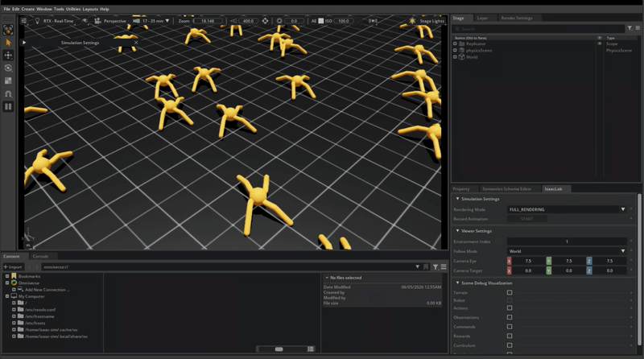The image size is (644, 359).
Task: Enable the Commands debug checkbox
Action: pyautogui.click(x=510, y=327)
